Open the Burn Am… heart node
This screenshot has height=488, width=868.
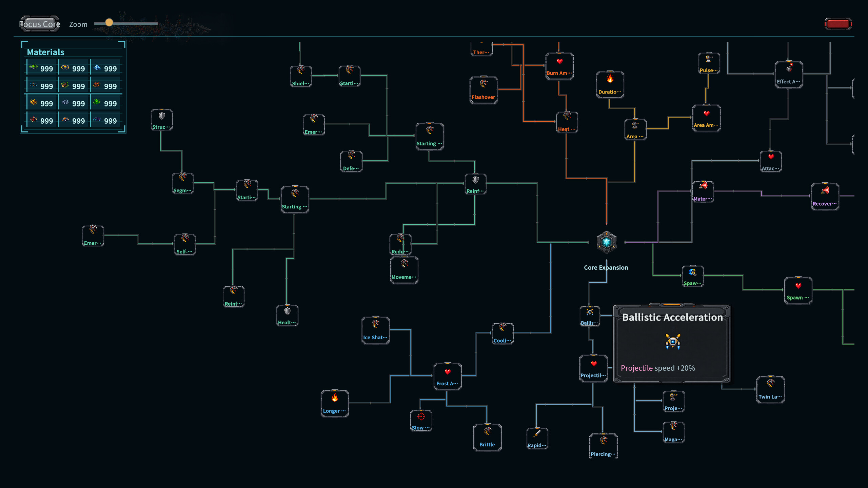(559, 66)
